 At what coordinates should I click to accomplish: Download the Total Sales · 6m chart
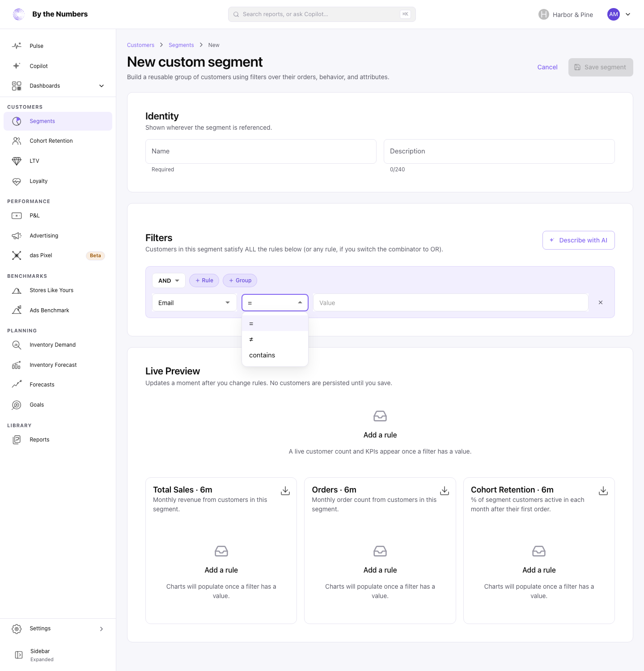pos(285,491)
